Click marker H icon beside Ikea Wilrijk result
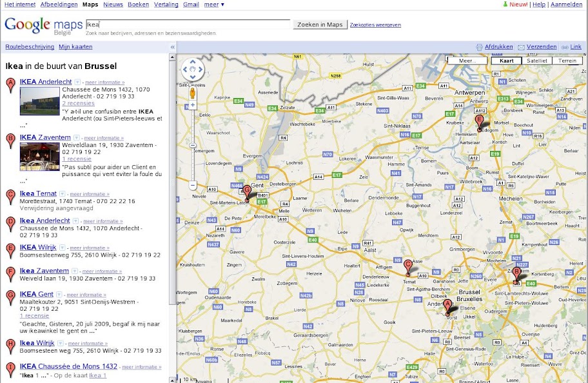The height and width of the screenshot is (383, 588). [x=10, y=347]
